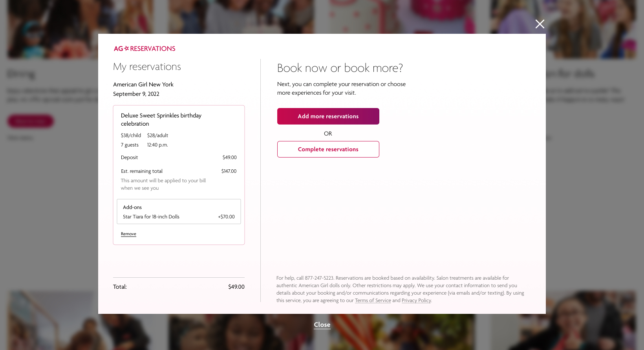Click the $147.00 estimated remaining total

click(229, 171)
